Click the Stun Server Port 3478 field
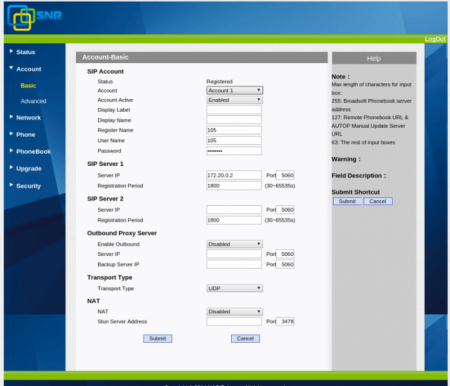The height and width of the screenshot is (386, 450). tap(285, 322)
